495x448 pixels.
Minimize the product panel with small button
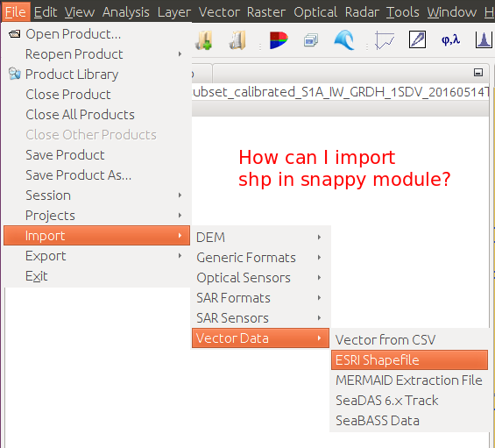point(478,73)
